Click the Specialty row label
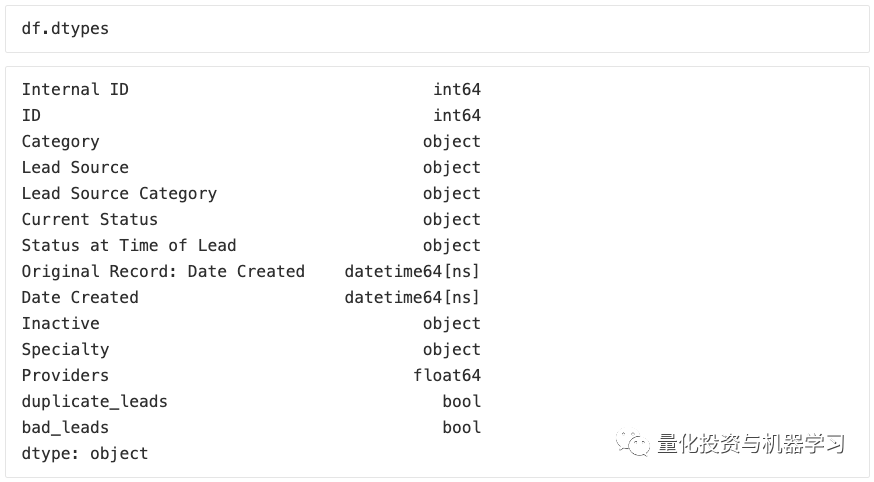Screen dimensions: 874x482 pos(65,350)
